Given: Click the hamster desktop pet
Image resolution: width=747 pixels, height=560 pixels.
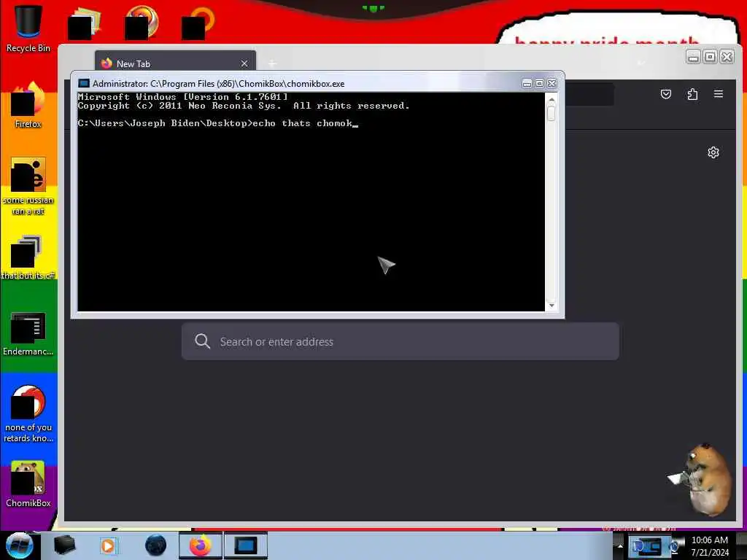Looking at the screenshot, I should [x=703, y=479].
